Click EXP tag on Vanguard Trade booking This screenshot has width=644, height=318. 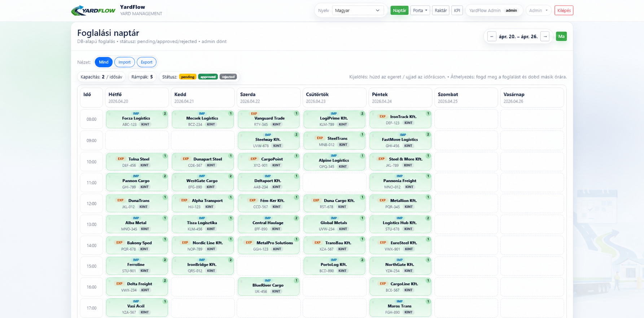[254, 114]
